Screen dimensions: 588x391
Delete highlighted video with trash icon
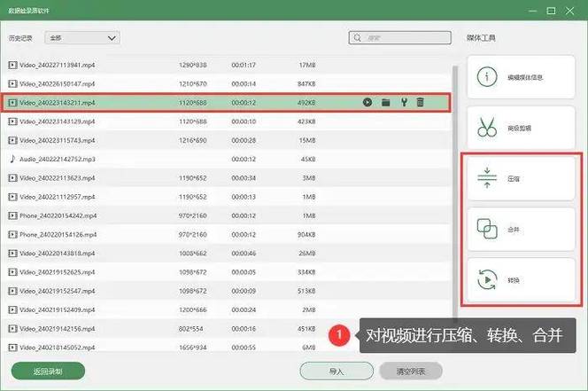[420, 102]
